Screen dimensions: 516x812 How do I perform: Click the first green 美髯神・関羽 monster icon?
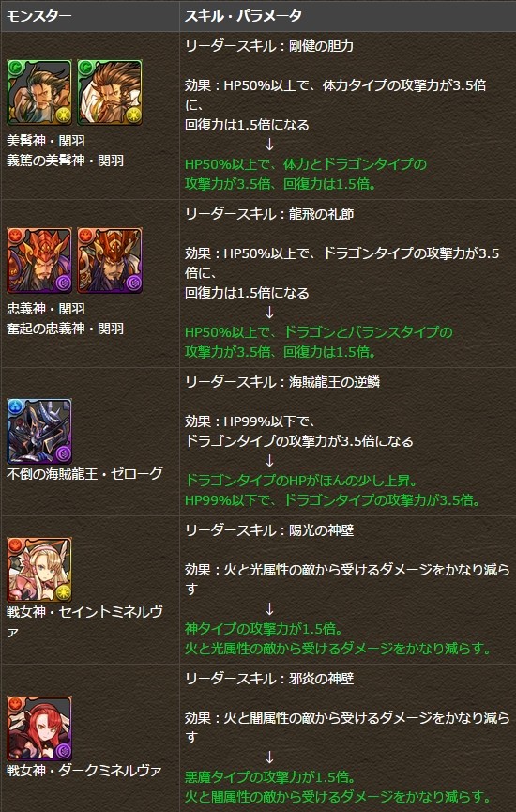(39, 92)
